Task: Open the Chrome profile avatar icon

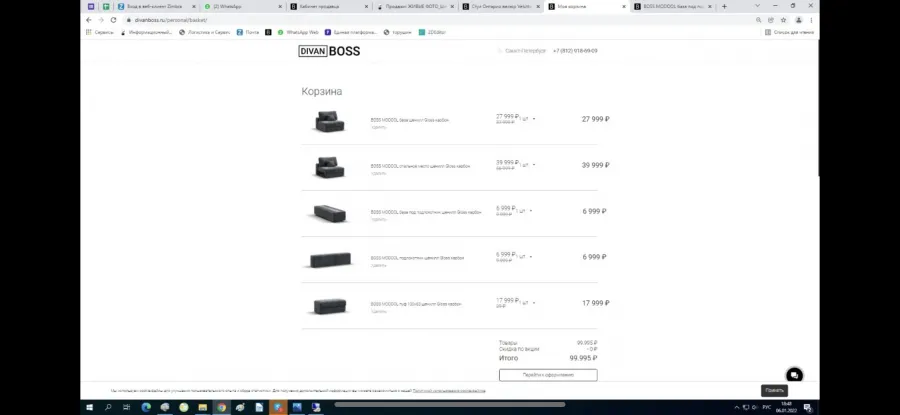Action: [798, 20]
